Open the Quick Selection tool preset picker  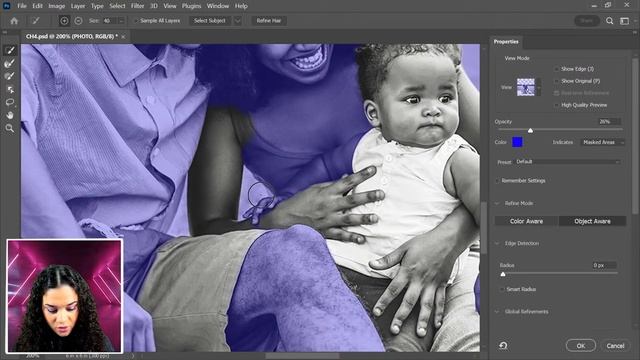coord(36,21)
